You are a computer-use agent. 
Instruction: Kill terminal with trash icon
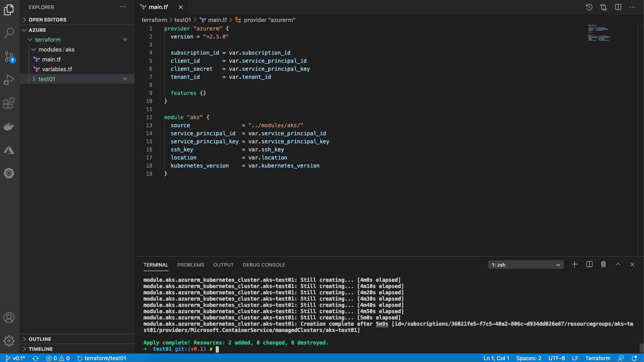(604, 264)
